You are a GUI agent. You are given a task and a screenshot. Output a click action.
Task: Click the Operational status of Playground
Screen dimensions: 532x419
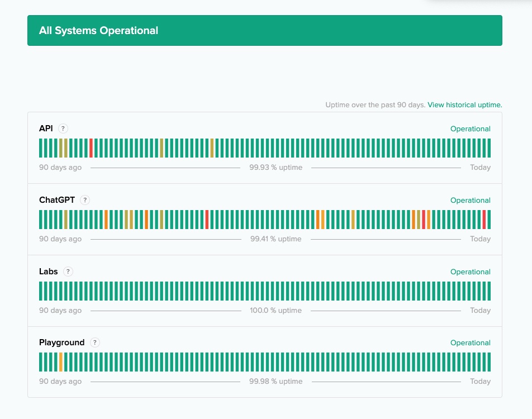[470, 343]
